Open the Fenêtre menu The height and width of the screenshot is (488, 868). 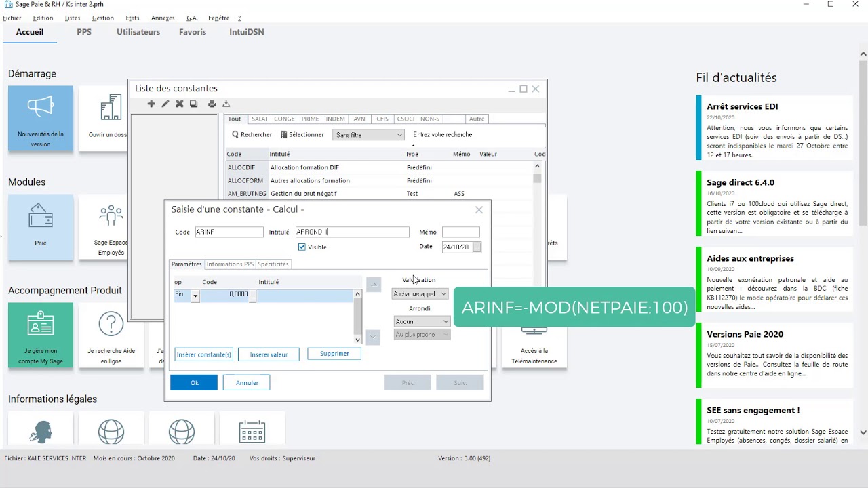click(219, 18)
